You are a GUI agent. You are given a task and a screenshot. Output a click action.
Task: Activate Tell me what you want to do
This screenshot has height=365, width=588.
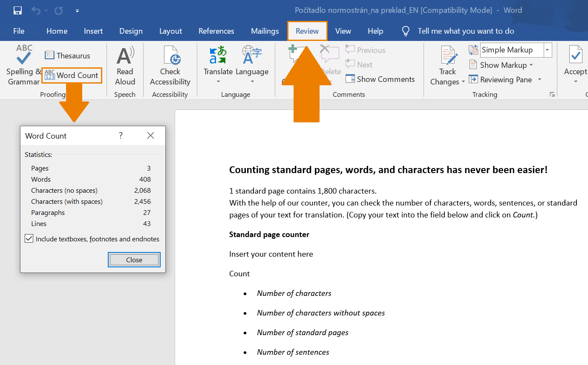[466, 31]
